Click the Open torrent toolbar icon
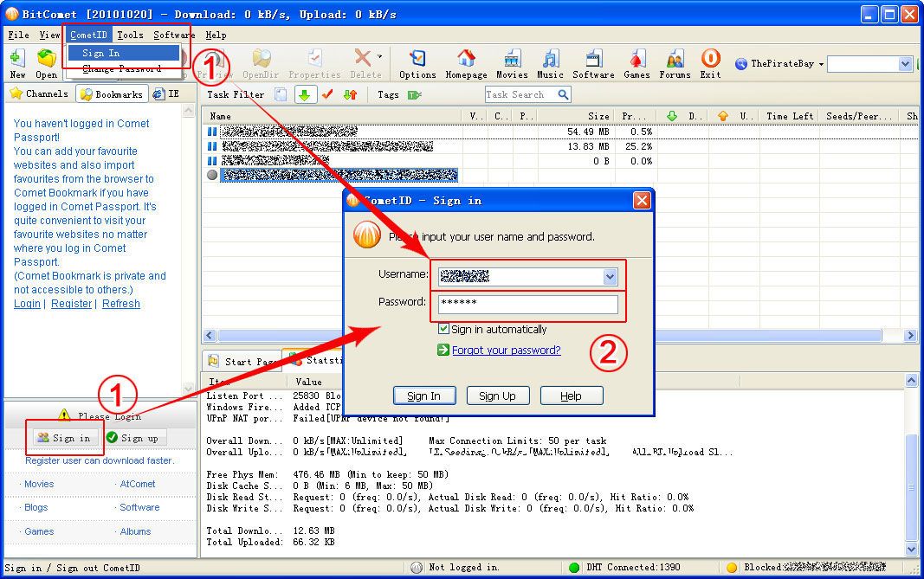 46,64
